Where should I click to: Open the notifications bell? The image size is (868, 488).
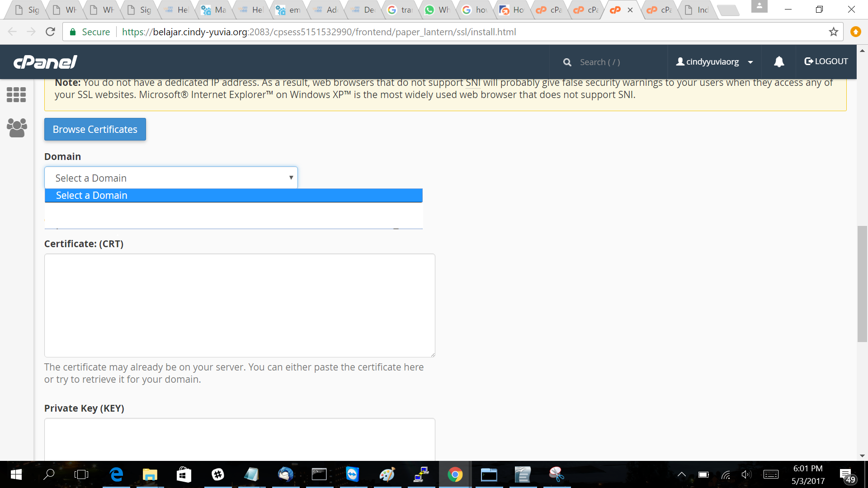[778, 62]
